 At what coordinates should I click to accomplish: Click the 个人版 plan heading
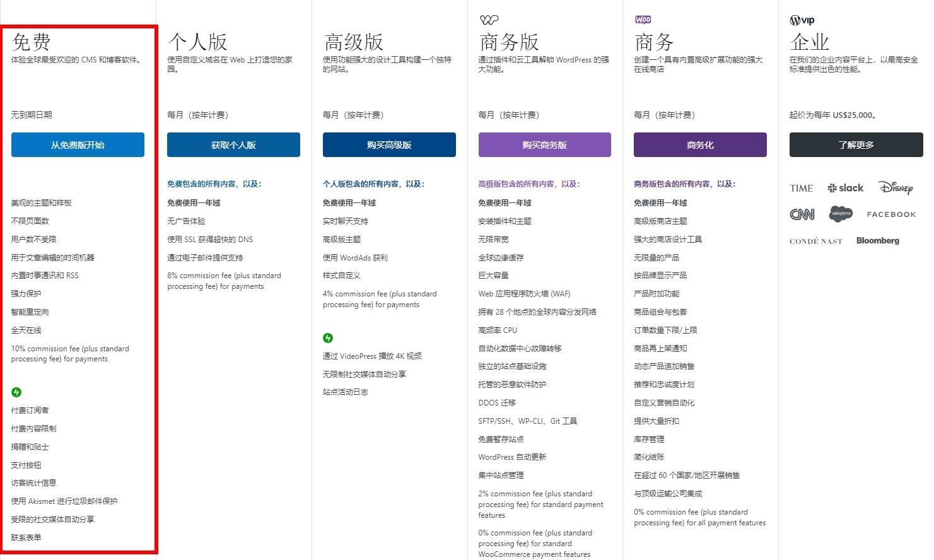pyautogui.click(x=197, y=42)
